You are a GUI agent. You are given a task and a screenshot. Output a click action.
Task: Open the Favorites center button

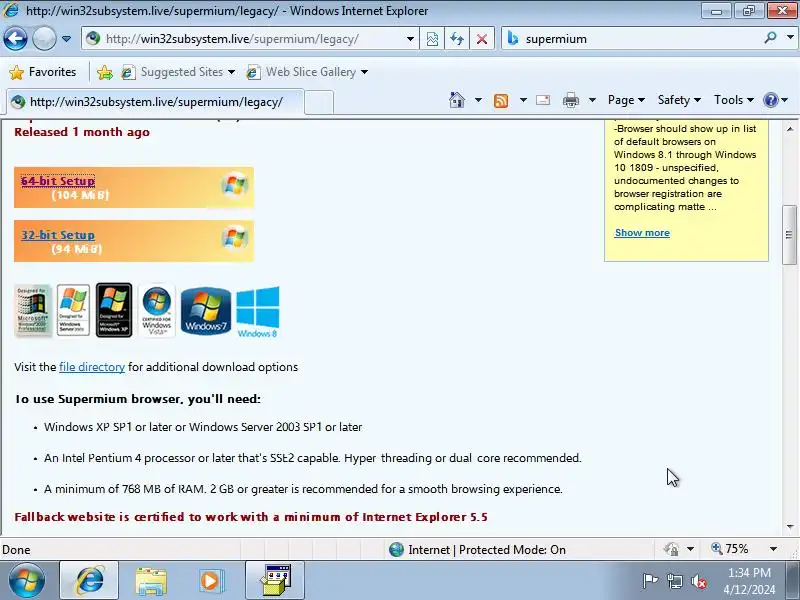tap(42, 72)
